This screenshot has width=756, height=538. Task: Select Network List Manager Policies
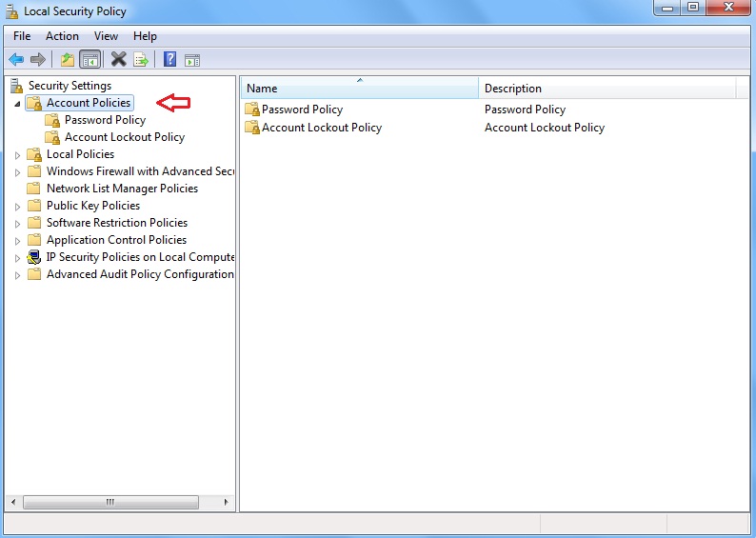point(122,189)
